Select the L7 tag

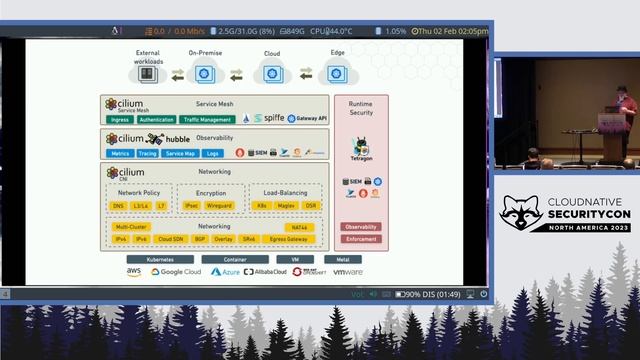pos(161,206)
